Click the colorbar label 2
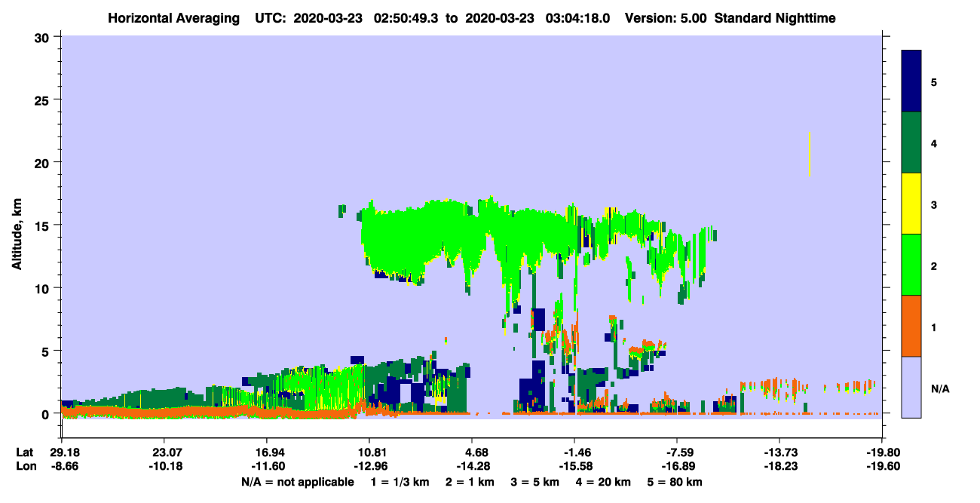The height and width of the screenshot is (503, 980). (x=934, y=266)
